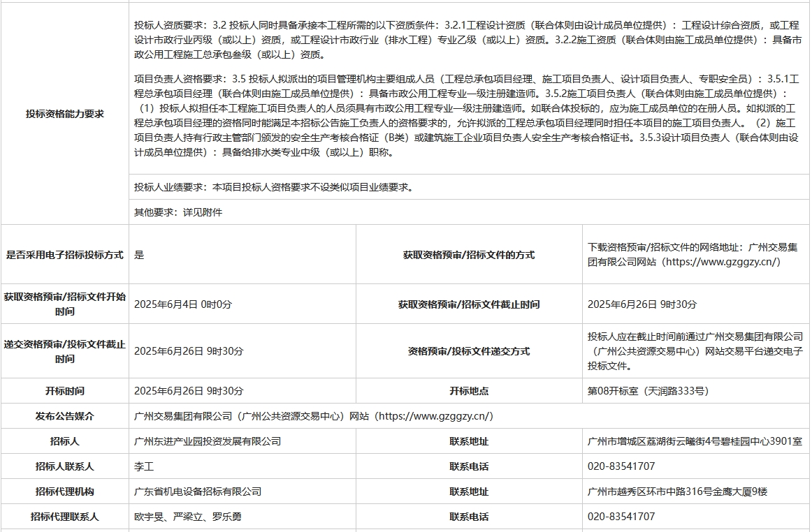Click the agency address 金鹰大厦9楼
This screenshot has width=812, height=532.
[x=677, y=492]
